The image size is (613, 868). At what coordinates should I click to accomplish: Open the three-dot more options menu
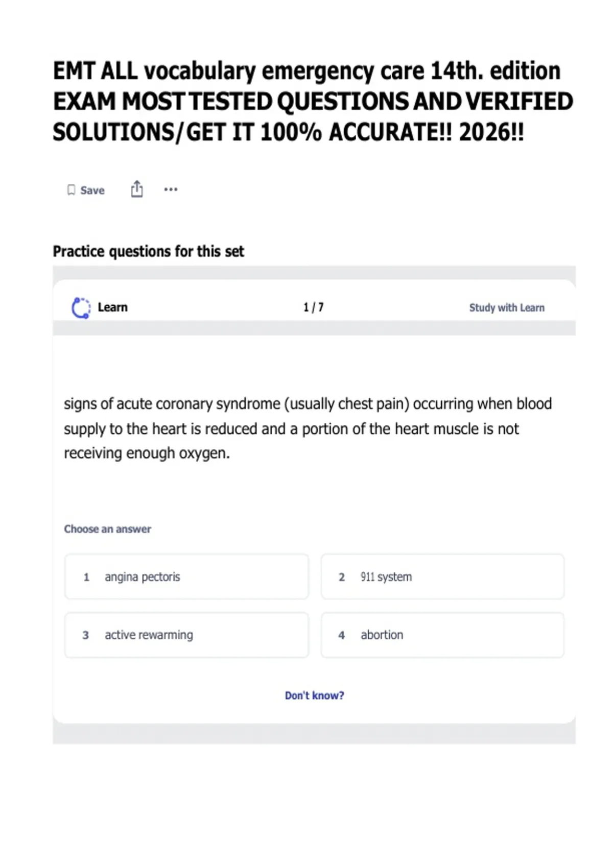171,189
